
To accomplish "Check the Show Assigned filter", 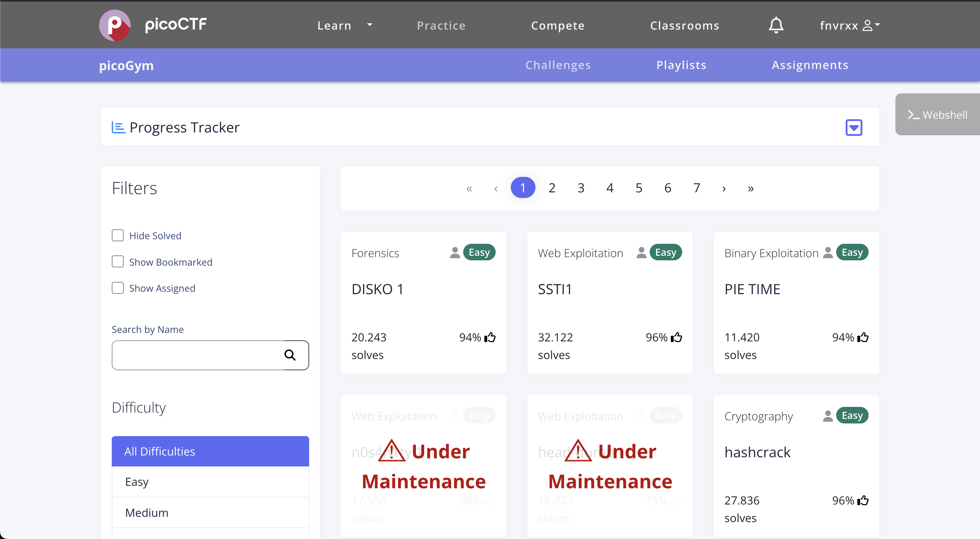I will point(117,288).
